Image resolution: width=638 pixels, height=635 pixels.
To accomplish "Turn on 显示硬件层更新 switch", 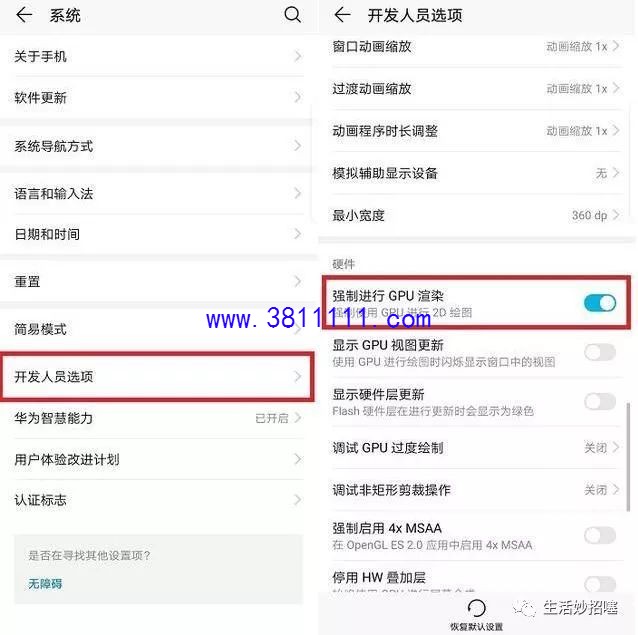I will 600,402.
